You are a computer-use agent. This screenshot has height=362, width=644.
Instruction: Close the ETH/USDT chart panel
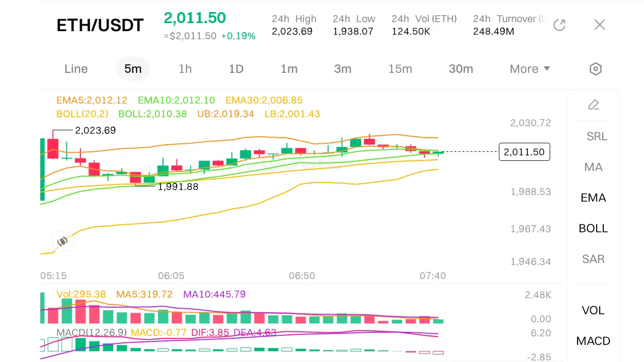pyautogui.click(x=599, y=25)
